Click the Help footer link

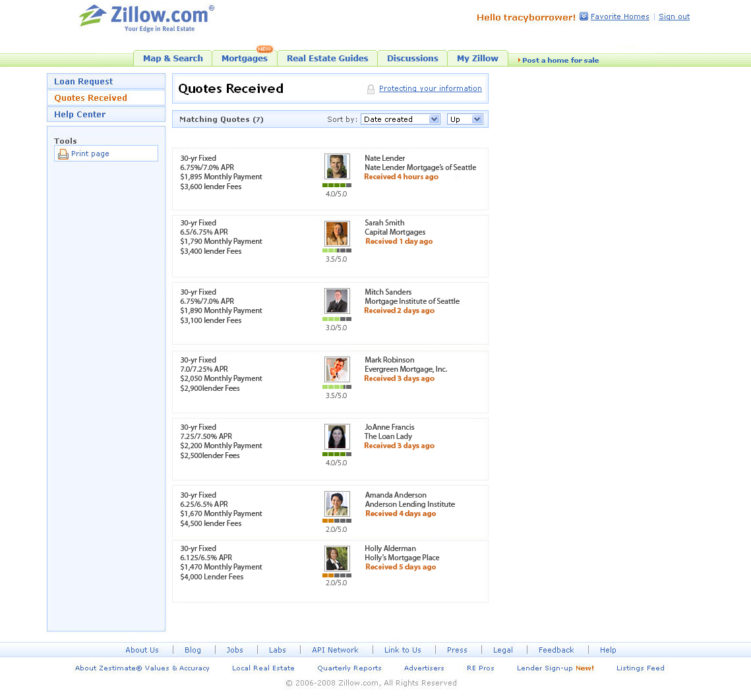click(608, 650)
